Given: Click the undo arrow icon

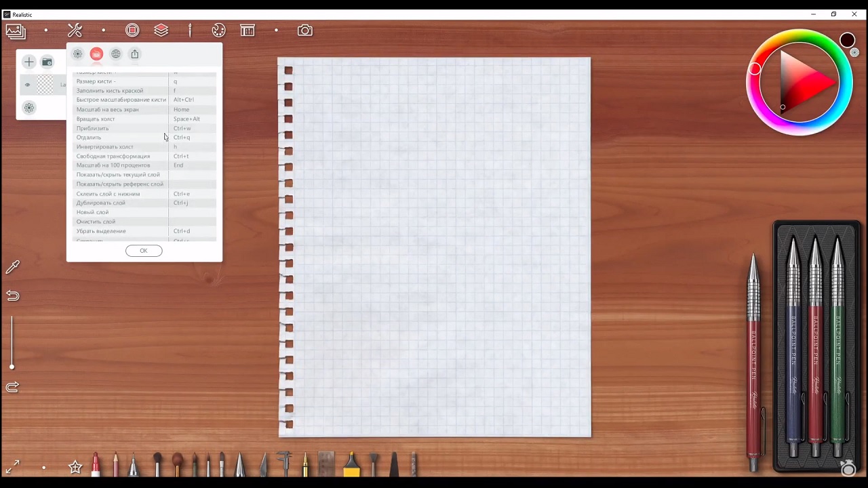Looking at the screenshot, I should 13,296.
